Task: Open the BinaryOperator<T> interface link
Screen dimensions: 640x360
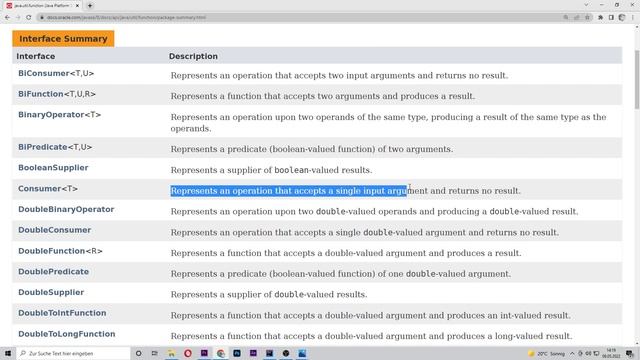Action: click(59, 115)
